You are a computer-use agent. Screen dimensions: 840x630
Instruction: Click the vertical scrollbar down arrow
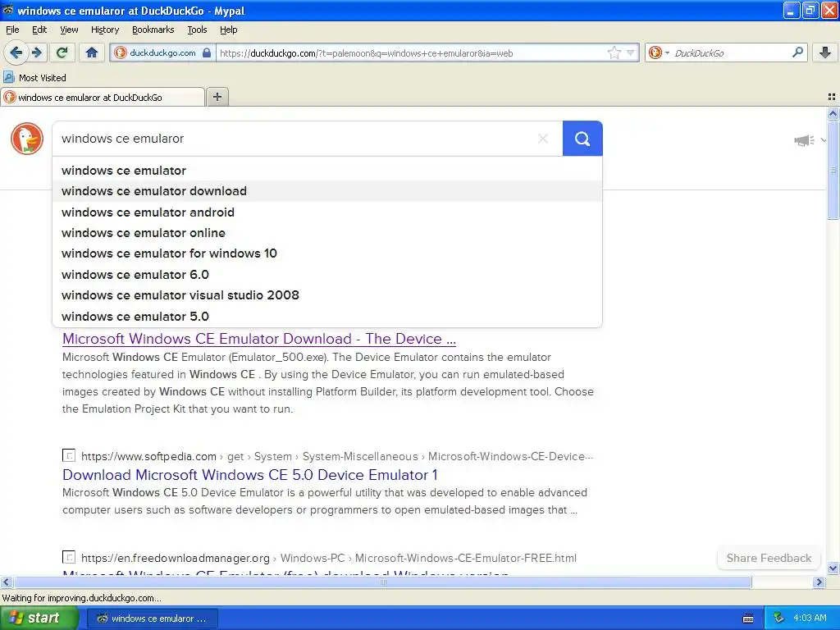pos(833,568)
